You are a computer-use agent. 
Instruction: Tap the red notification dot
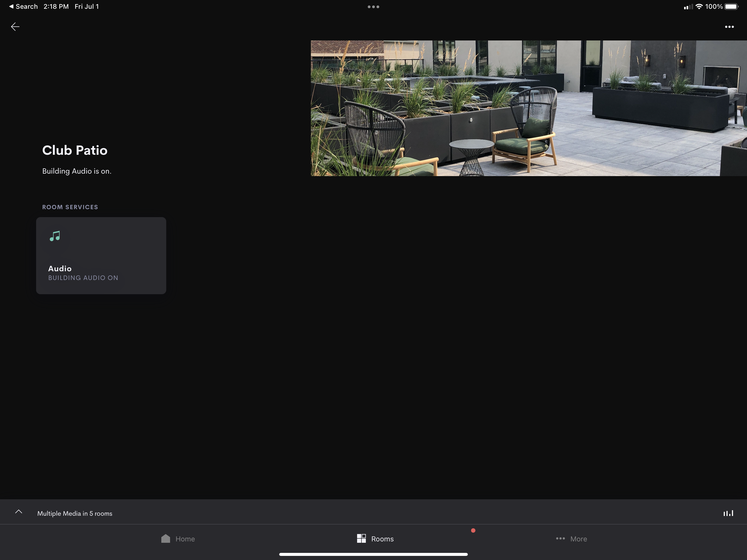pos(473,530)
